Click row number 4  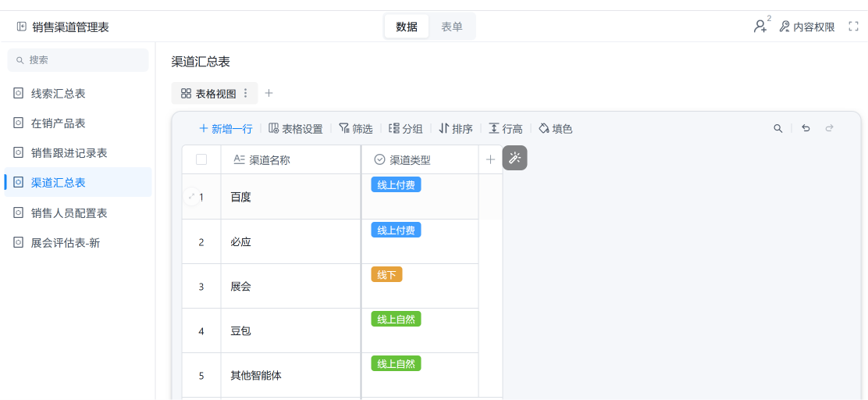[201, 331]
